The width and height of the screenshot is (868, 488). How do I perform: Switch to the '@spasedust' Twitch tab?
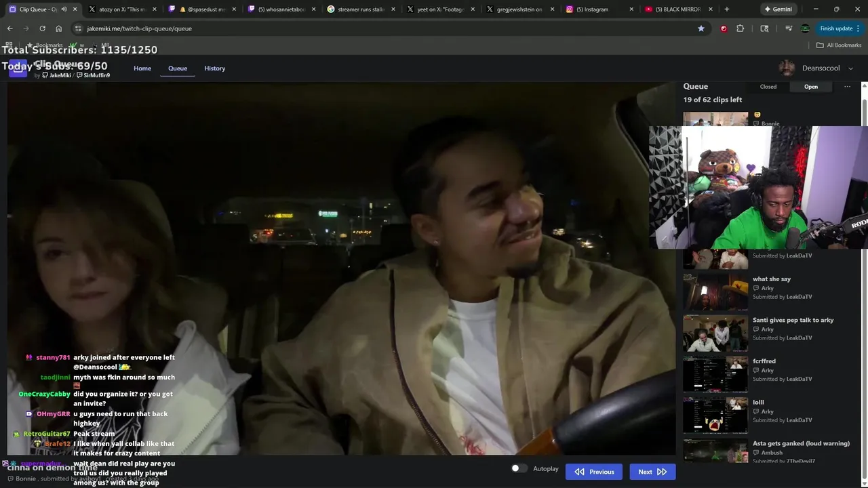click(201, 9)
